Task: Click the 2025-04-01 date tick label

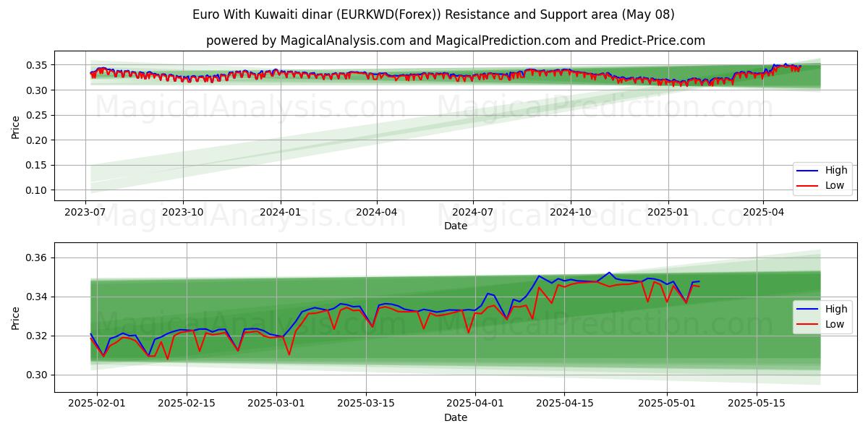Action: (475, 404)
